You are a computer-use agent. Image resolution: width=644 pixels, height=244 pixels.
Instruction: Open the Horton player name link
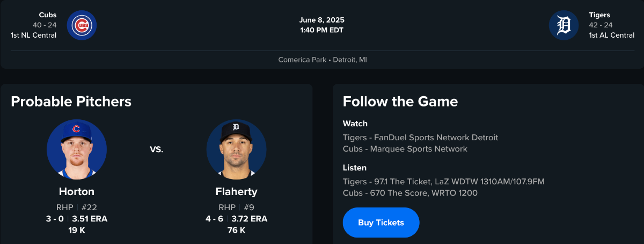[x=77, y=192]
